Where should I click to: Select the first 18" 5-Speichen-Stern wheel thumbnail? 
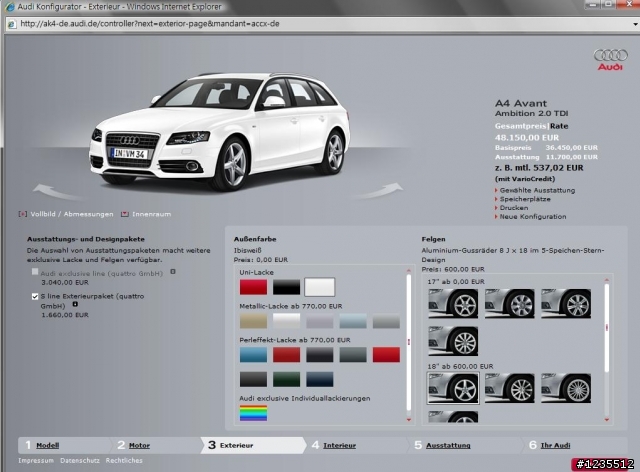tap(453, 388)
